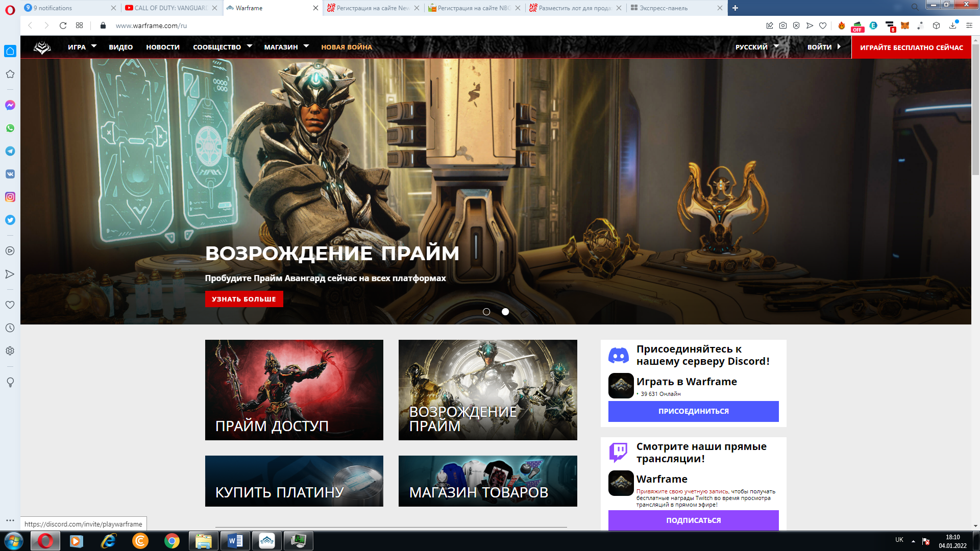
Task: Open Windows Start button
Action: click(x=14, y=541)
